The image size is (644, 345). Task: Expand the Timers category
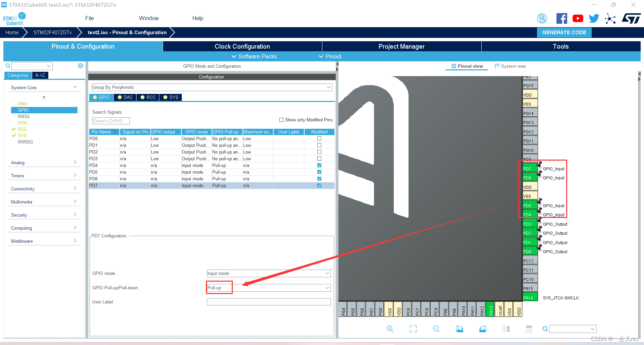[44, 176]
